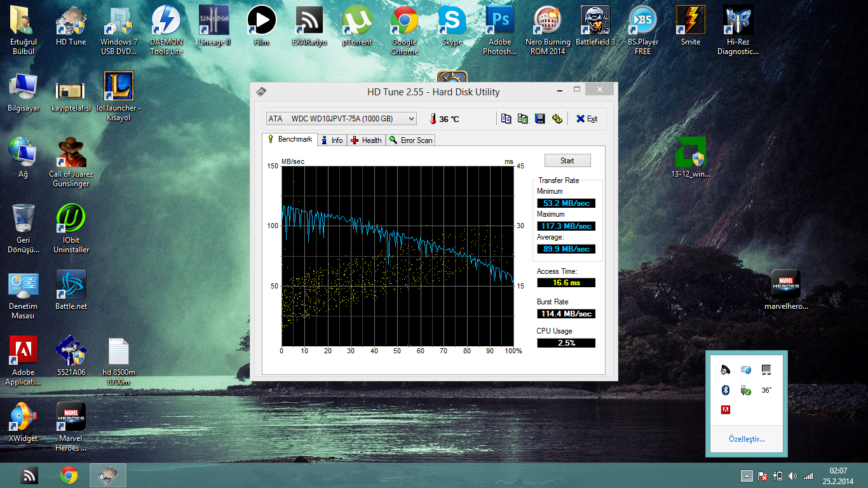Viewport: 868px width, 488px height.
Task: Select the Maximum value 117.3 MB/sec
Action: [x=566, y=226]
